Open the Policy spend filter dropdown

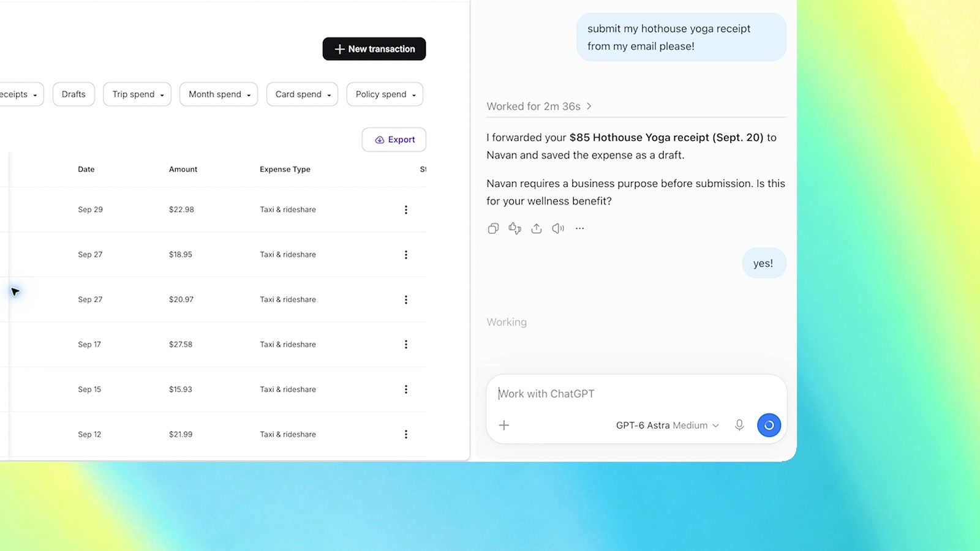[x=385, y=94]
